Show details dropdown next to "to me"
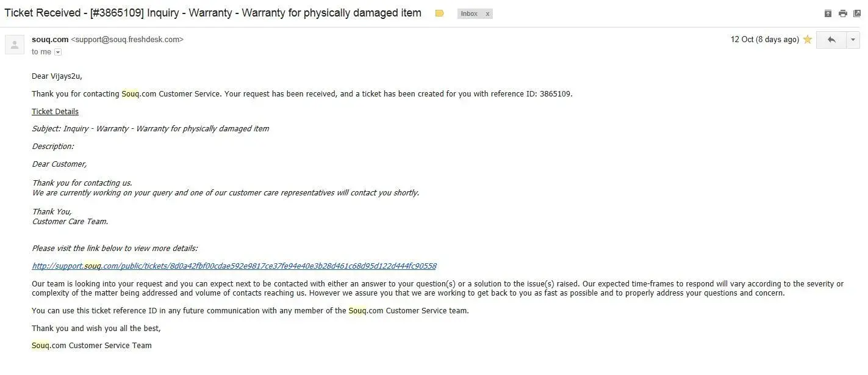The width and height of the screenshot is (868, 375). (x=58, y=53)
